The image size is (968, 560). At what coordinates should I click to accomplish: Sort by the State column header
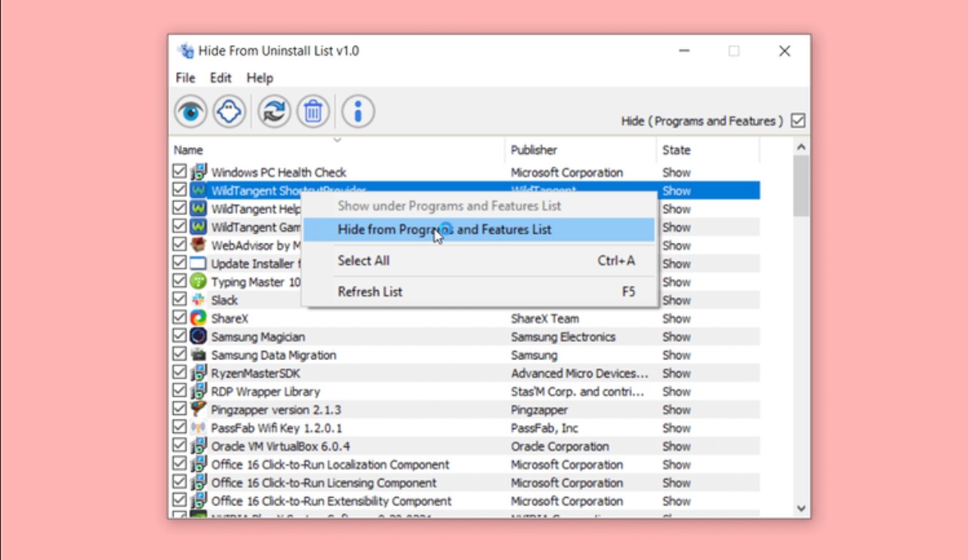[708, 150]
